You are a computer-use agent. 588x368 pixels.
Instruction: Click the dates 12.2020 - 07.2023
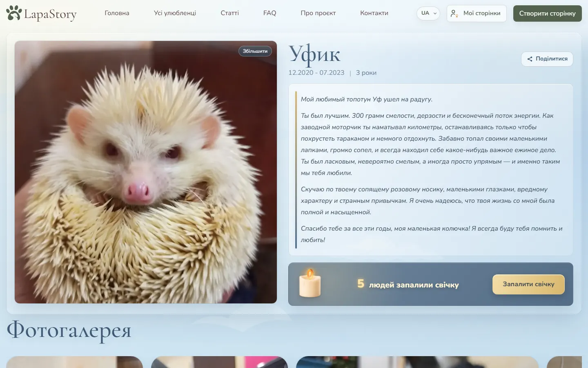click(x=316, y=73)
